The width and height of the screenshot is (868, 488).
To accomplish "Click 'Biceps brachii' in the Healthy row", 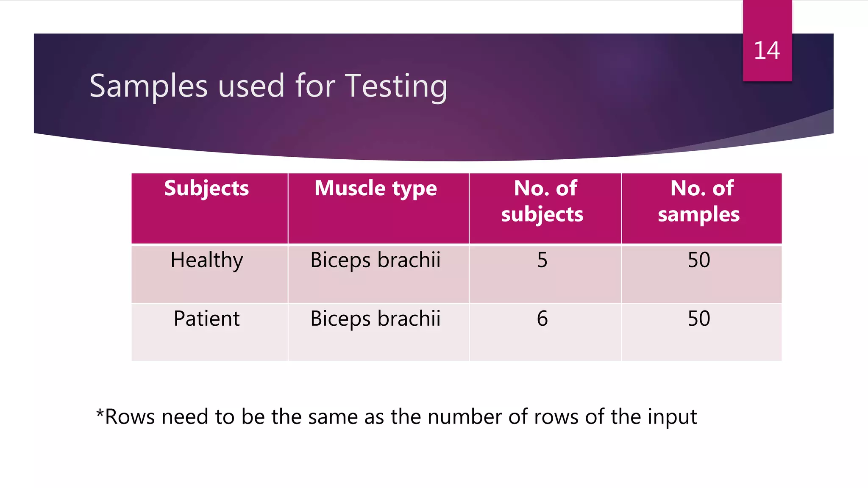I will point(376,260).
